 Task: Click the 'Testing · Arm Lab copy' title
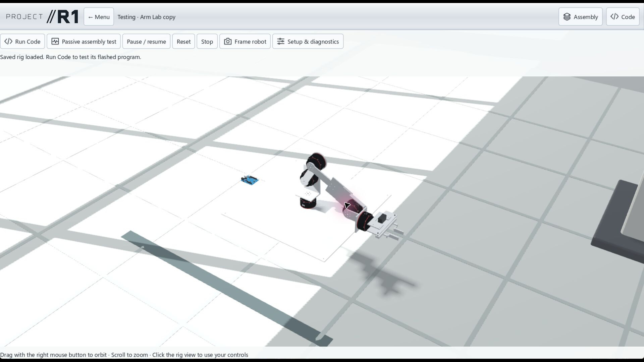click(x=146, y=17)
